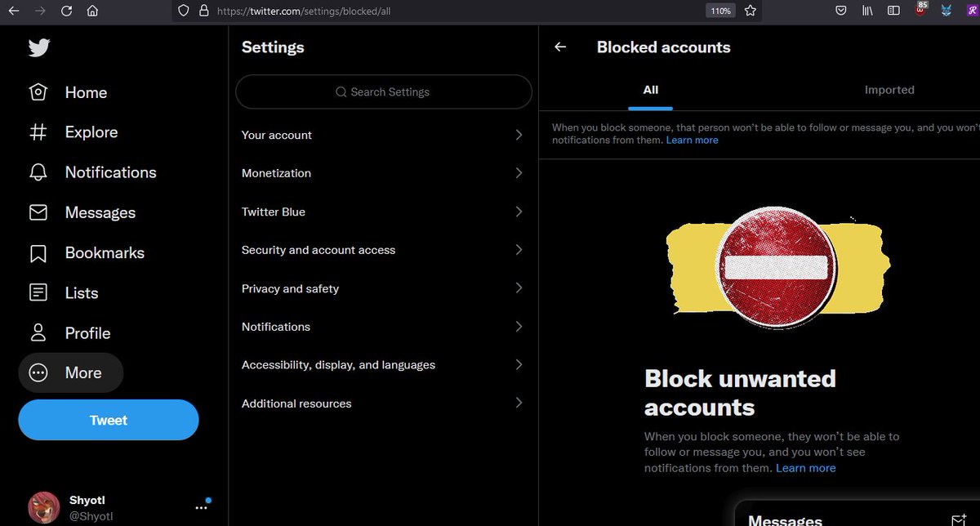
Task: Switch to the Imported tab
Action: point(889,90)
